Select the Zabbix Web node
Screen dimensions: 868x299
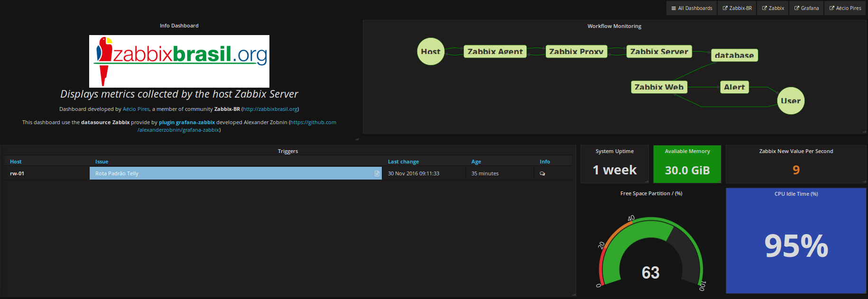coord(659,87)
